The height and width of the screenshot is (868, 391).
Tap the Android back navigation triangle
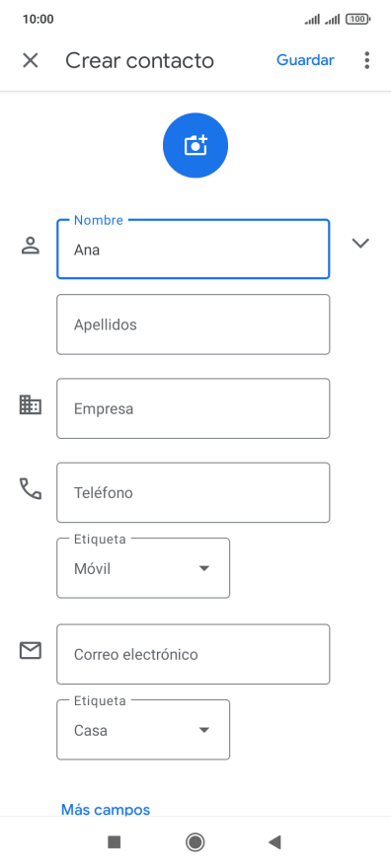click(x=274, y=842)
